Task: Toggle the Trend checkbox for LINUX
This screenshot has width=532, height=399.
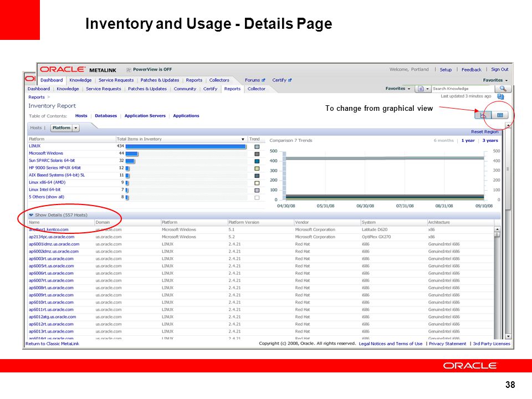Action: pyautogui.click(x=257, y=146)
